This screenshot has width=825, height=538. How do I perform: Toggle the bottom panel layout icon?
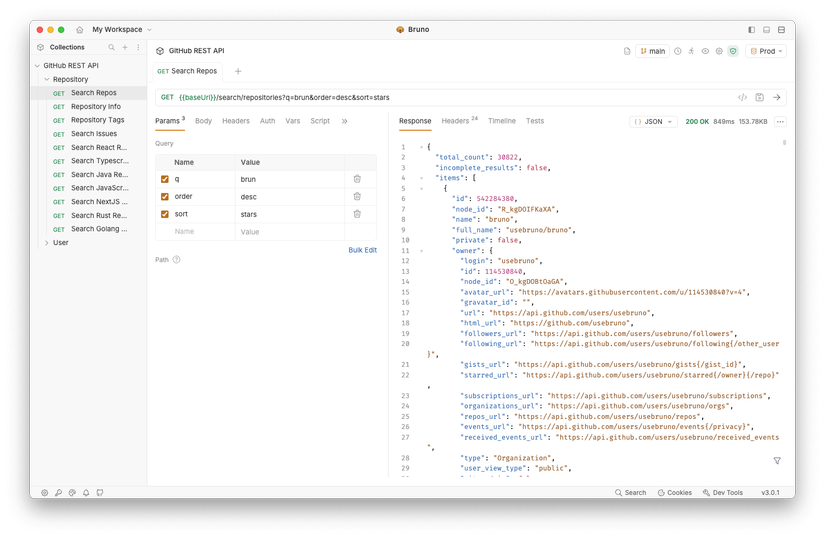click(x=767, y=30)
